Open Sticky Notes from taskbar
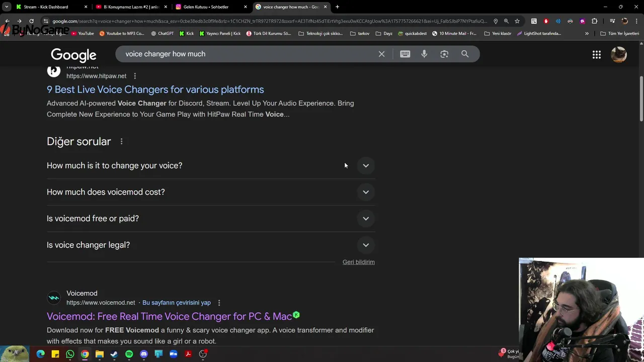Screen dimensions: 644x362 point(55,354)
